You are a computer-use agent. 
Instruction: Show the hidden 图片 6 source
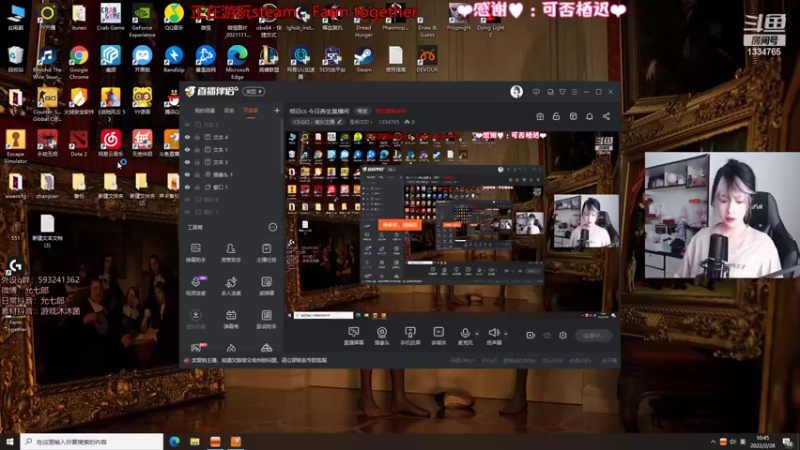tap(187, 199)
